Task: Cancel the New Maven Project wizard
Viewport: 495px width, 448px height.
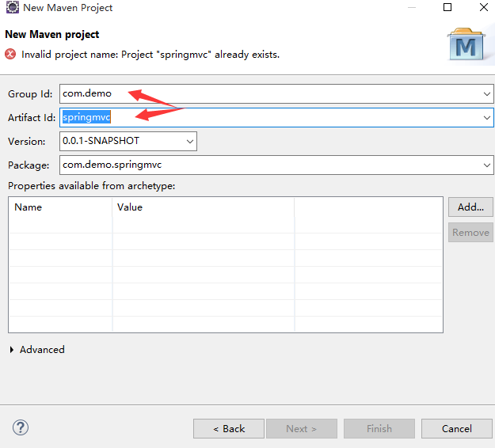Action: click(457, 429)
